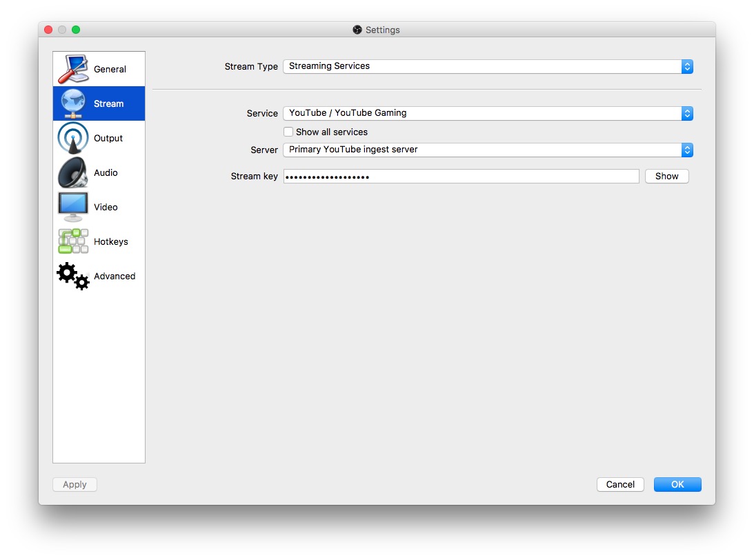The image size is (754, 560).
Task: Click the OK button
Action: [x=677, y=484]
